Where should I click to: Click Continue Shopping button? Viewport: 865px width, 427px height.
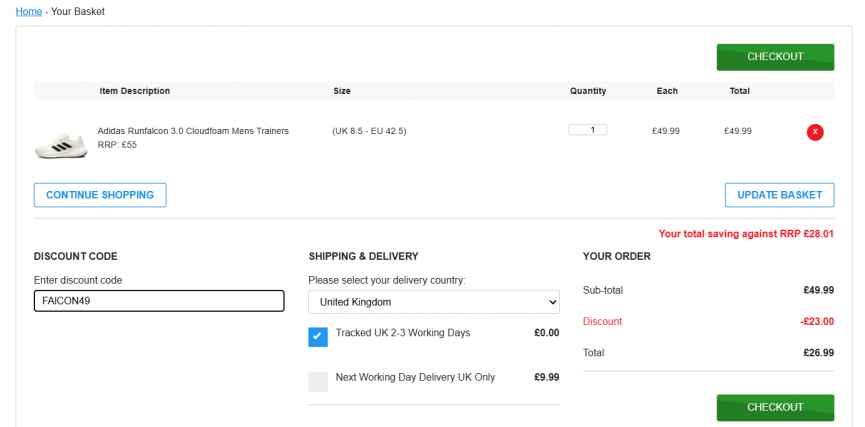coord(100,195)
